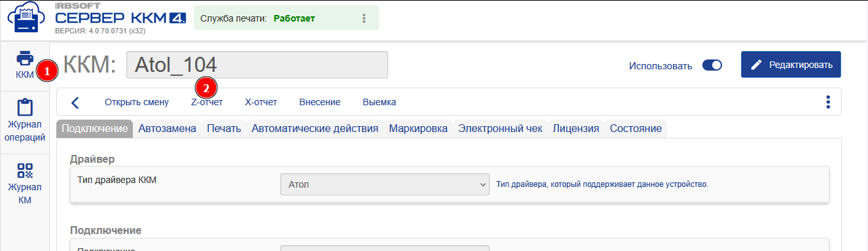Go back with the left chevron
This screenshot has height=251, width=868.
pos(75,102)
